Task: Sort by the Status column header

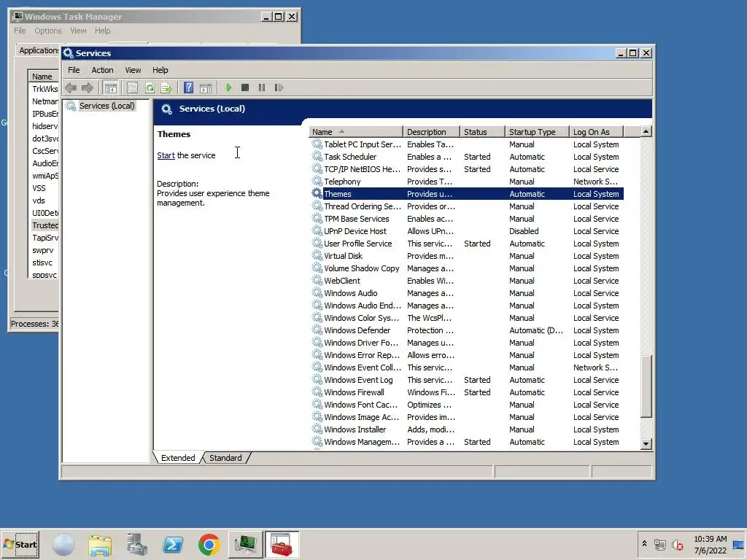Action: coord(482,132)
